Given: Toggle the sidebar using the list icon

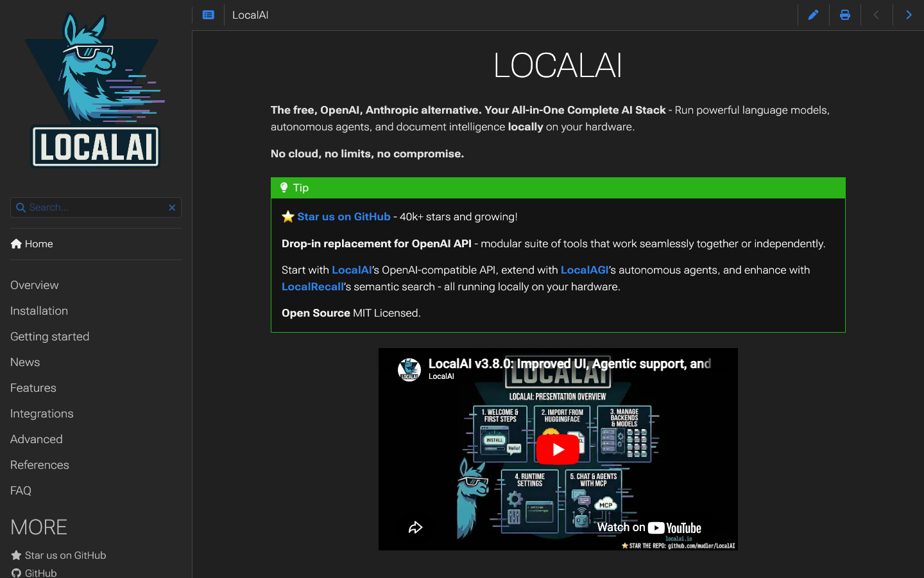Looking at the screenshot, I should click(208, 14).
